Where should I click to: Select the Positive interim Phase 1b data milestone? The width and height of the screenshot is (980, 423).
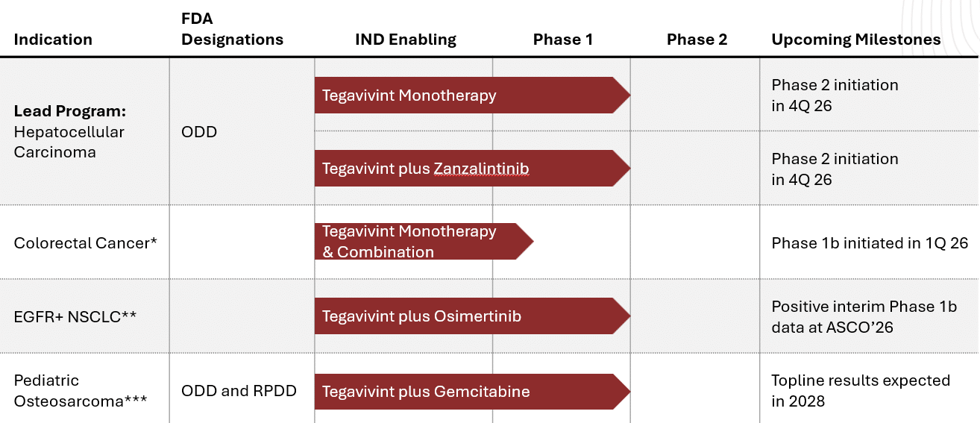864,317
